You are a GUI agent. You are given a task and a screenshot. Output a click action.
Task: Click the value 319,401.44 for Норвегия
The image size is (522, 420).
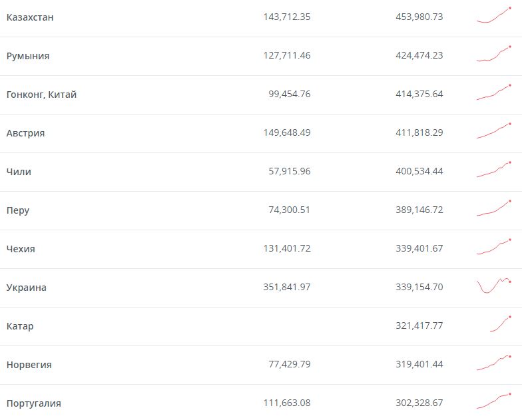419,364
